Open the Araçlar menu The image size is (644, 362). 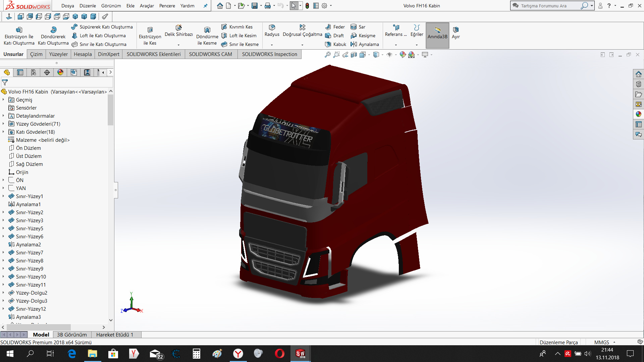pyautogui.click(x=147, y=6)
